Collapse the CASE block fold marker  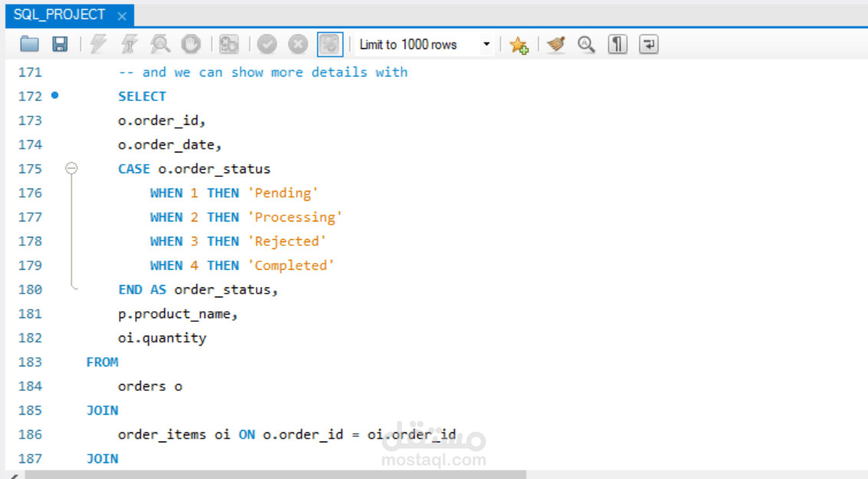tap(71, 168)
